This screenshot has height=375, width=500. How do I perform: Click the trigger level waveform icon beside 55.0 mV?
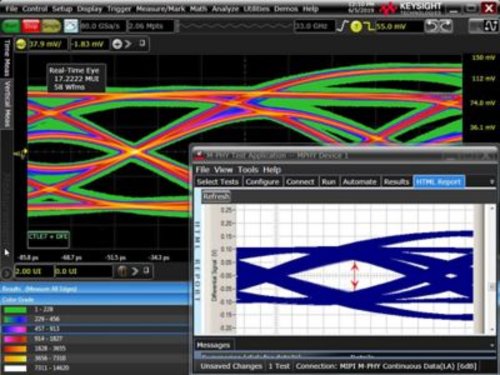click(x=369, y=26)
